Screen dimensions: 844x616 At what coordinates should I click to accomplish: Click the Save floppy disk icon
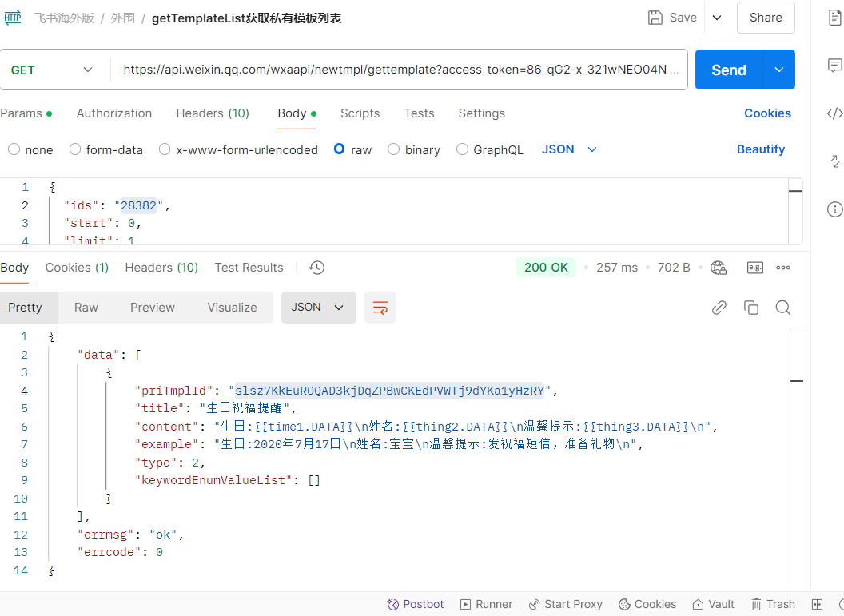click(655, 18)
